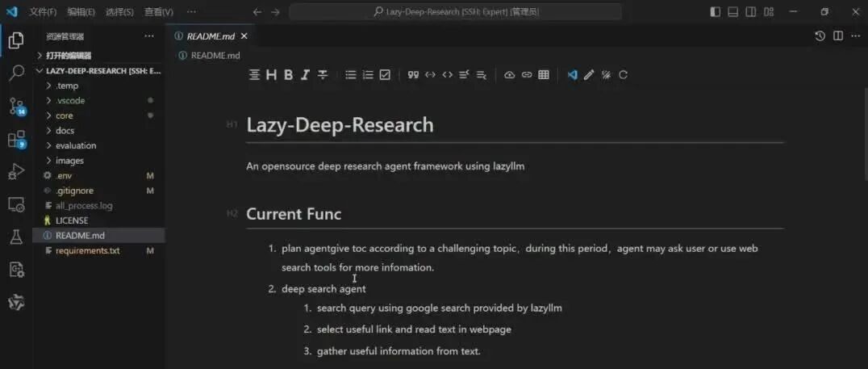Click the Lazy-Deep-Research H1 heading

tap(340, 124)
